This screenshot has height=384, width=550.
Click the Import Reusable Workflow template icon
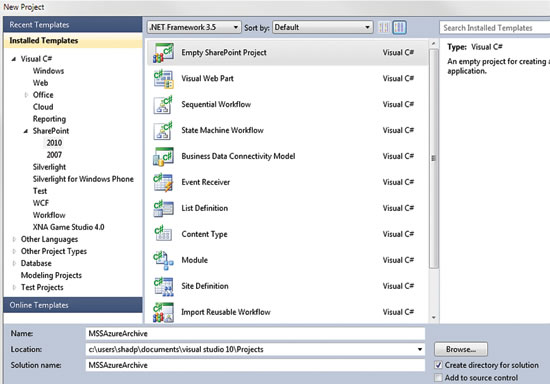163,312
